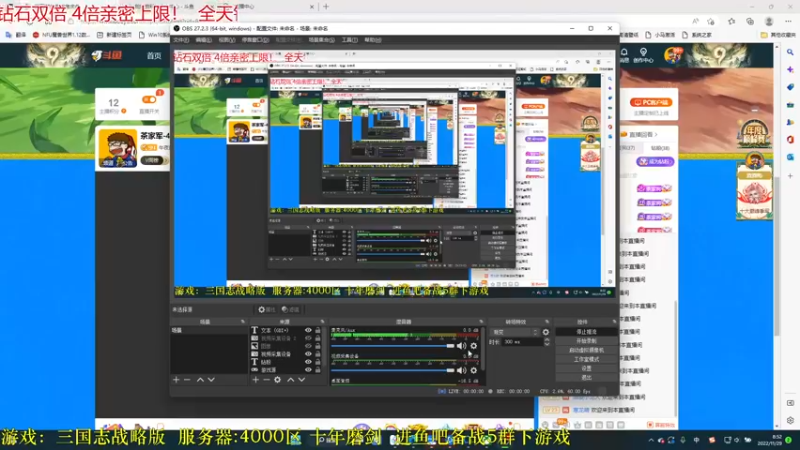Open Douyu user avatar in header

click(x=672, y=55)
